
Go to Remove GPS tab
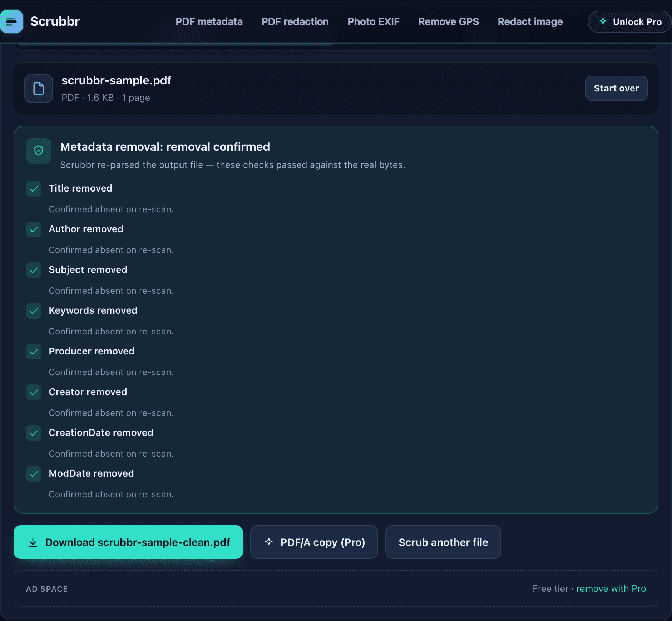[449, 22]
